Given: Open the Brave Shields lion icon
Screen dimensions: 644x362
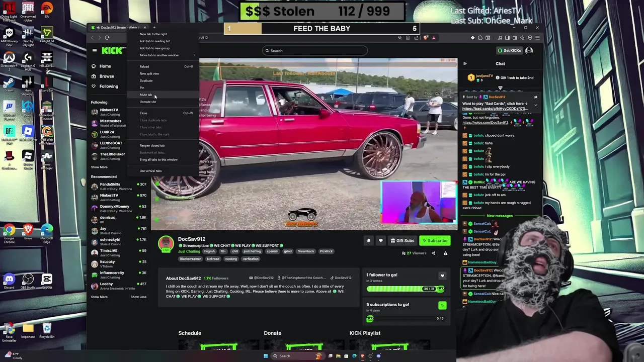Looking at the screenshot, I should tap(426, 38).
